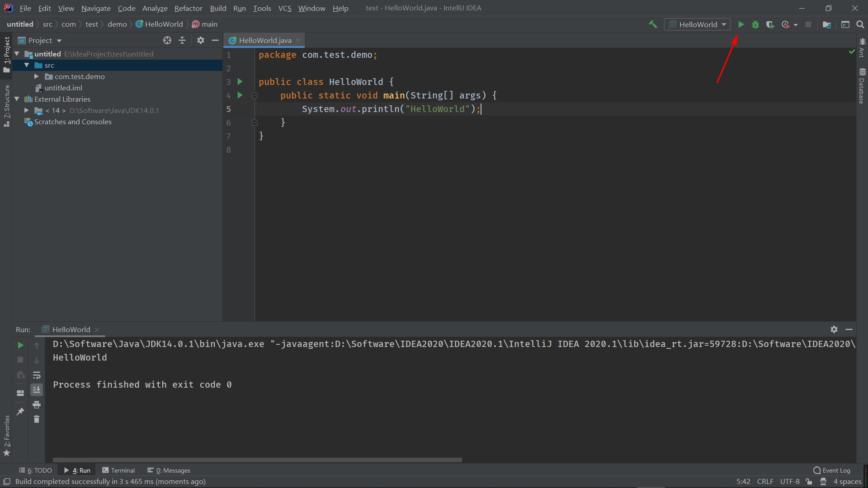Open Project Structure from the toolbar
The image size is (868, 488).
point(827,24)
